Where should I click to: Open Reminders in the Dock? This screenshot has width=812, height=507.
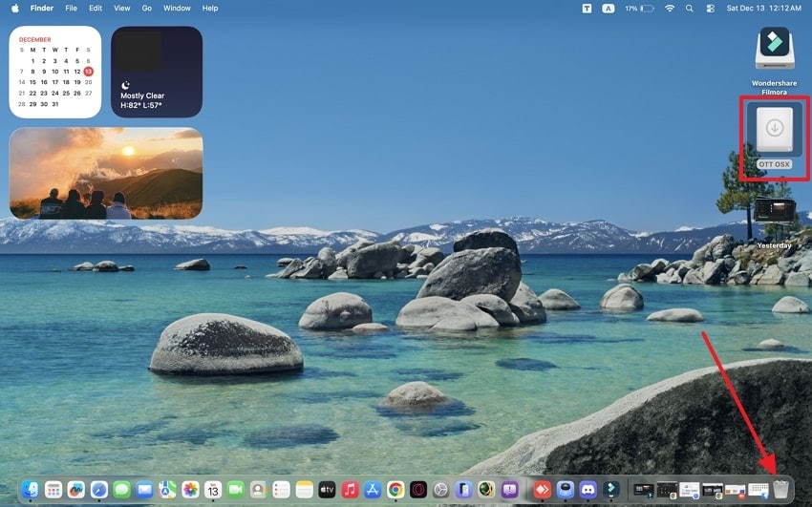coord(281,490)
